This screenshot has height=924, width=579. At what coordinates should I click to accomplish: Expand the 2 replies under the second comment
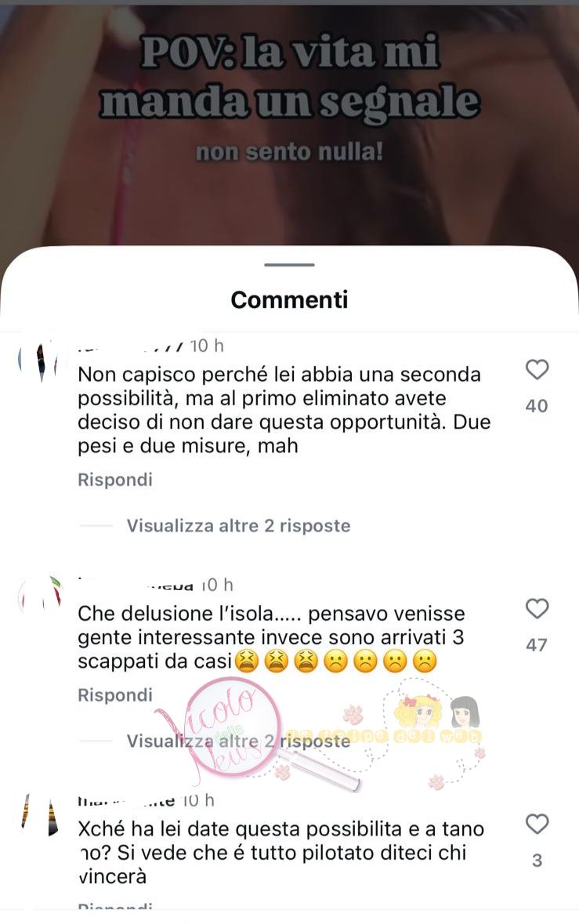click(x=238, y=741)
